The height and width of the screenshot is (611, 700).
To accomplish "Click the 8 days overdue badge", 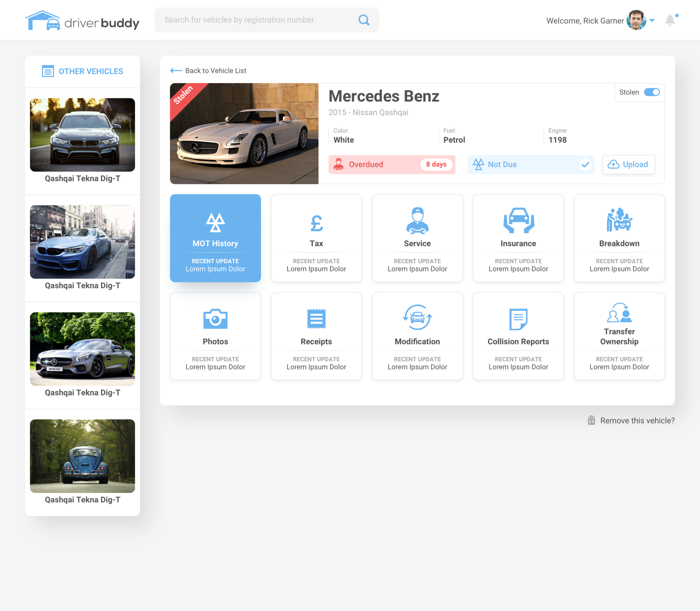I will (x=436, y=165).
